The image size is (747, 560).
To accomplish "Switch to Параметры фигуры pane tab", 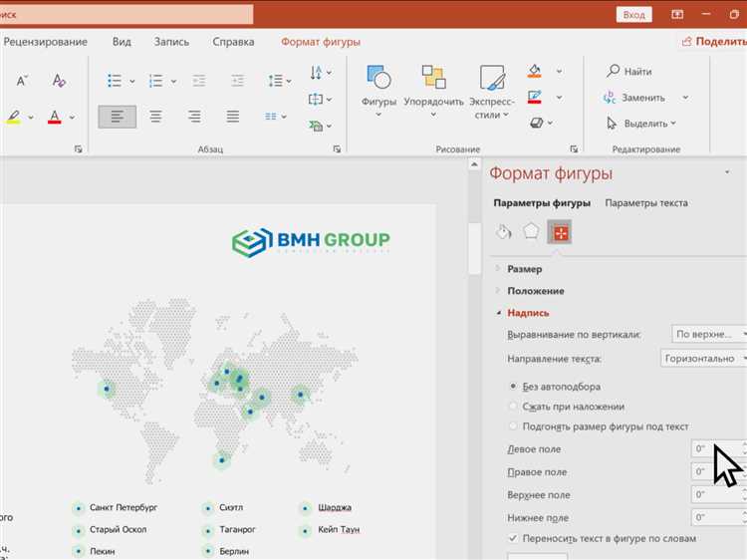I will point(542,203).
